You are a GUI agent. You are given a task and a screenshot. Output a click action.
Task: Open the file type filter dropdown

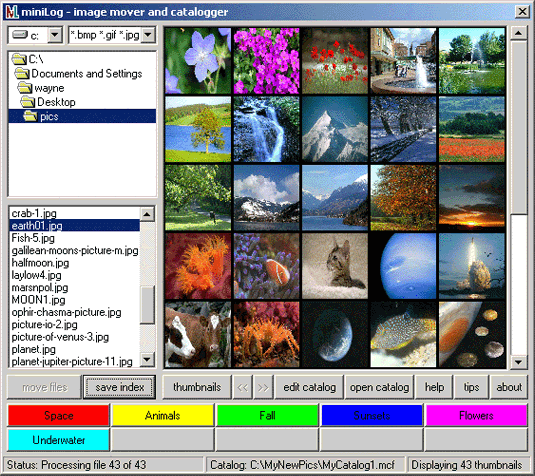(148, 35)
